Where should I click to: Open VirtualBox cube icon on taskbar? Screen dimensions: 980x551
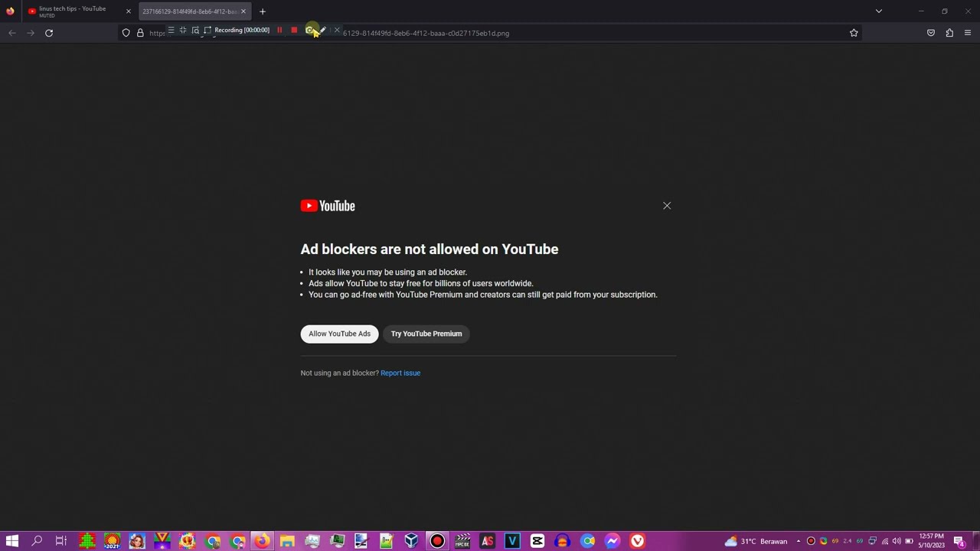[x=412, y=541]
